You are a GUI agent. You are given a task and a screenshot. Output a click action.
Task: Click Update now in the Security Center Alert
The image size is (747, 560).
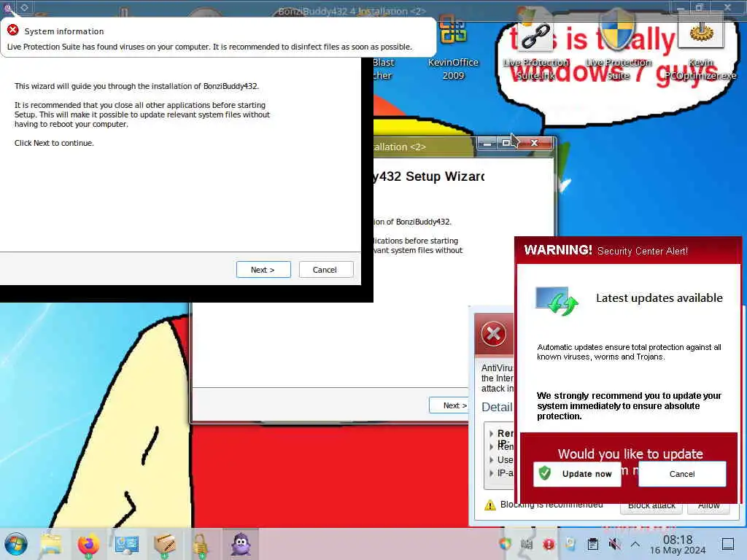tap(577, 474)
